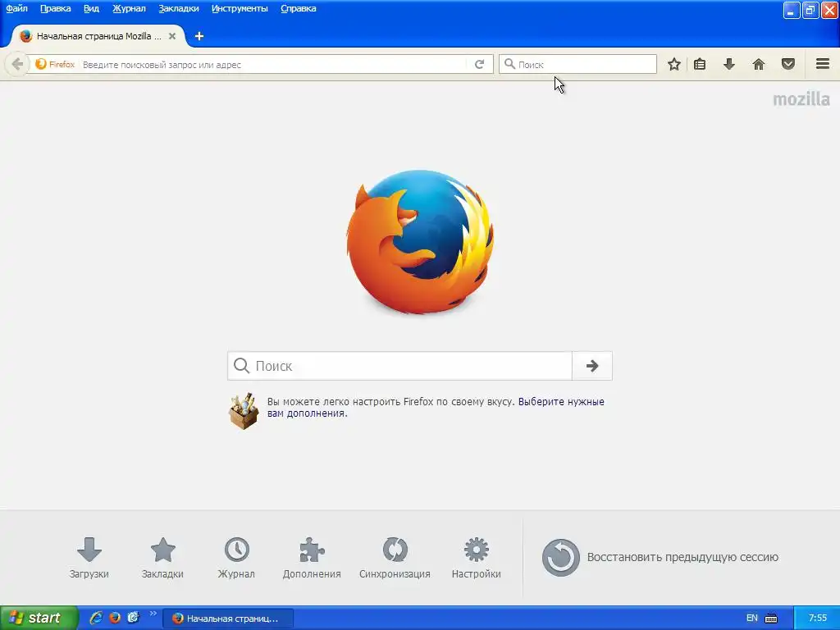Open the Журнал menu in menu bar
Screen dimensions: 840x630
[x=129, y=8]
